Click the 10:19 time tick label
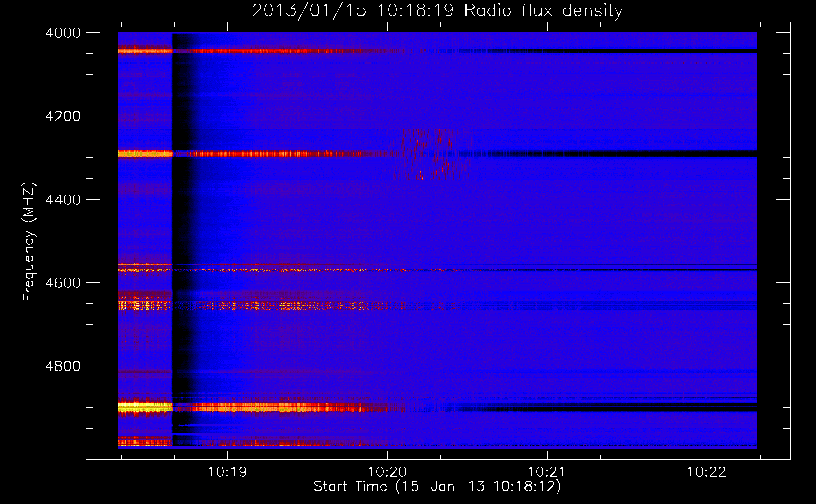Screen dimensions: 816x504 227,472
